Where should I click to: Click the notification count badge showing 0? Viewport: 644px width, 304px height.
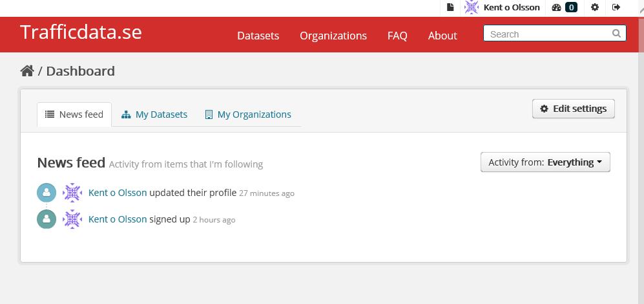[x=571, y=7]
